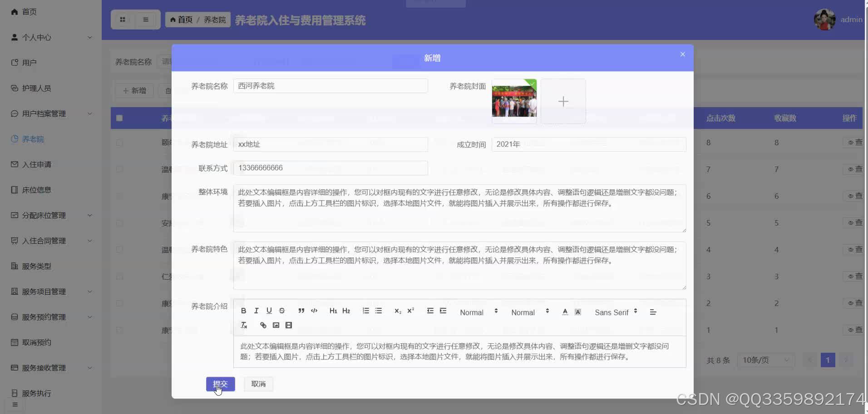Screen dimensions: 868x414
Task: Click the 新增 button behind the dialog
Action: (x=135, y=91)
